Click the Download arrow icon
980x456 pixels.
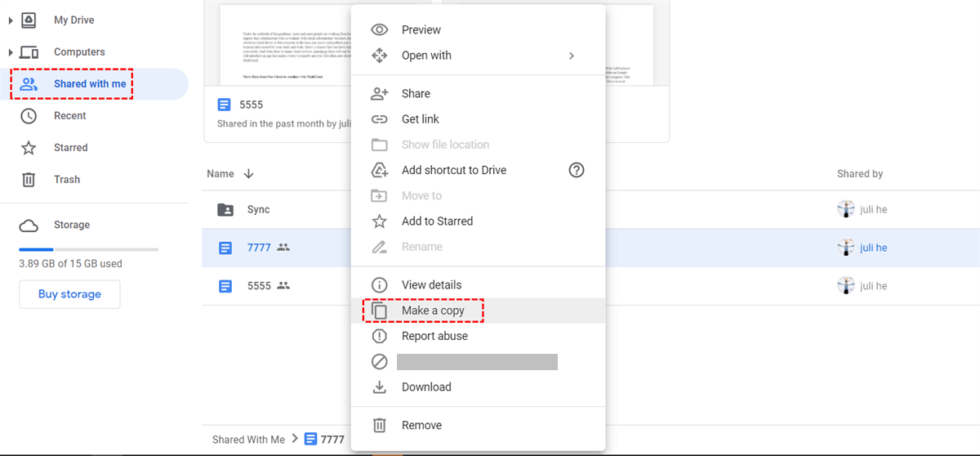coord(379,387)
